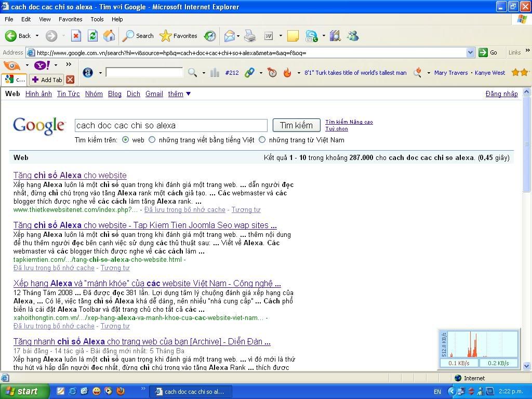
Task: Click the Alexa toolbar search magnifier
Action: (x=192, y=72)
